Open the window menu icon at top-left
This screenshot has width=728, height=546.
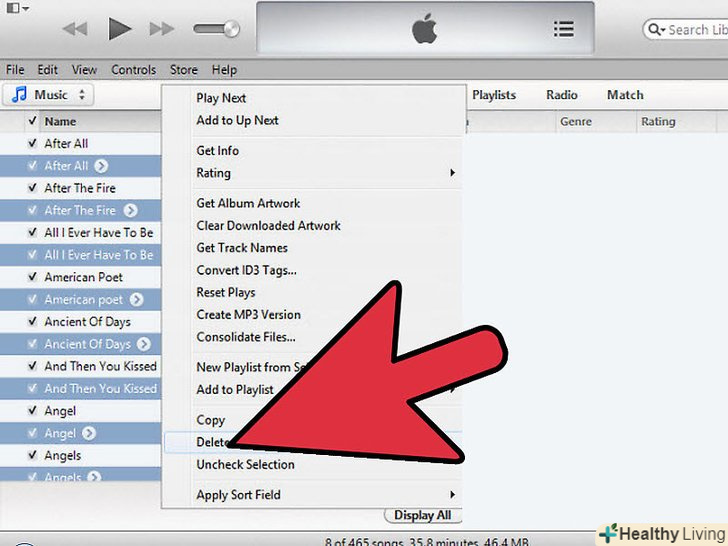18,8
